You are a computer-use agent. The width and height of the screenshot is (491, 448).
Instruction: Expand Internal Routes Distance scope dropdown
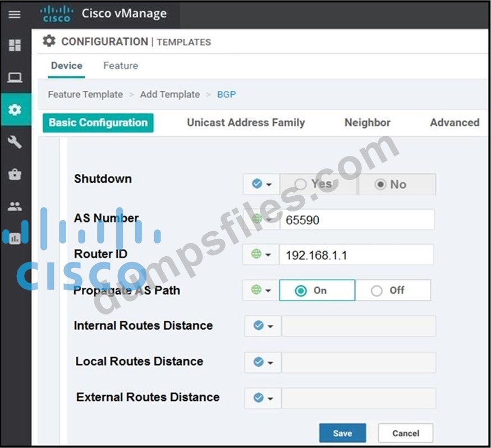tap(263, 326)
